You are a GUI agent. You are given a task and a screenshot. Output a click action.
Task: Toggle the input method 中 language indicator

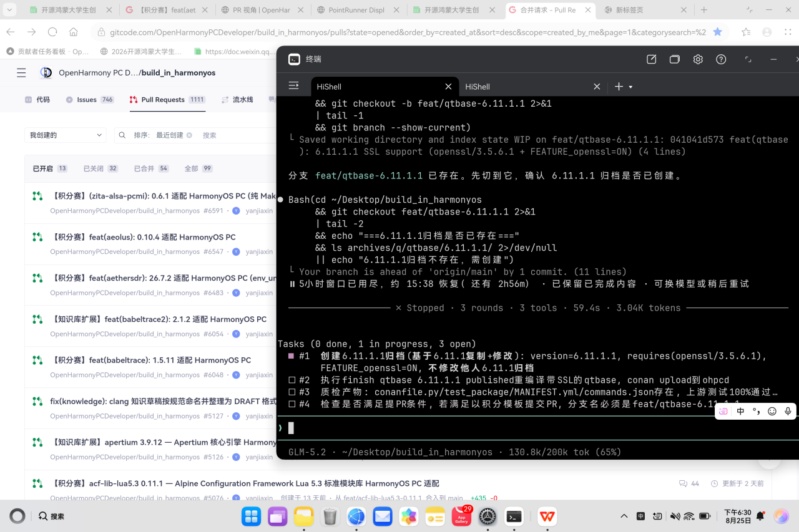pos(740,411)
